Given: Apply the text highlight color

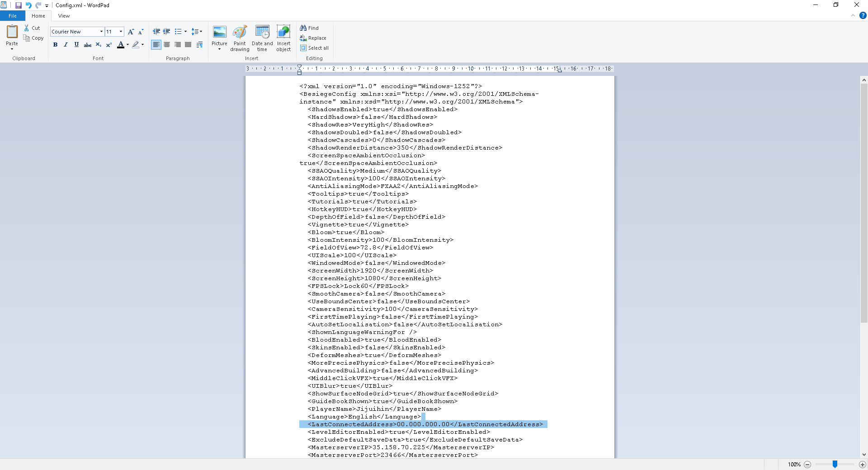Looking at the screenshot, I should 135,45.
